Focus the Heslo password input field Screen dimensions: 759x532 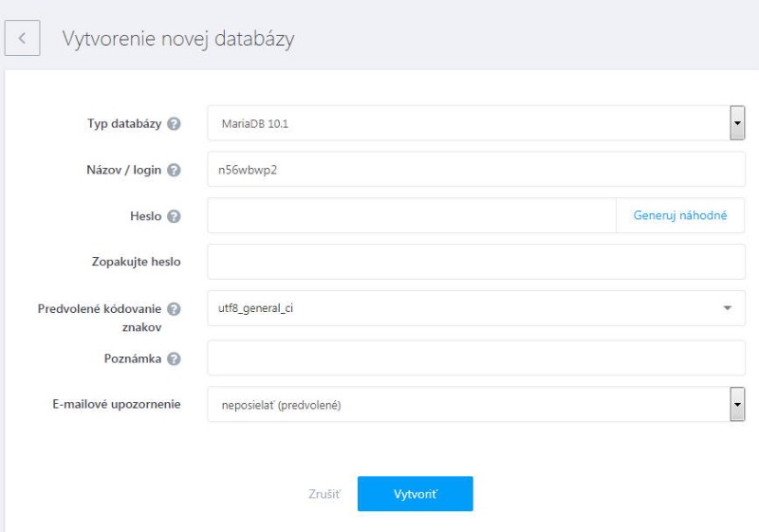pos(412,215)
